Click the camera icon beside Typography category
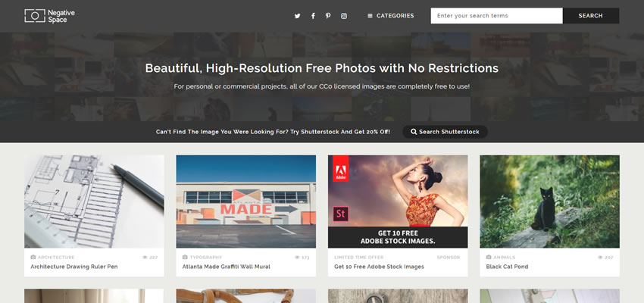 click(185, 258)
